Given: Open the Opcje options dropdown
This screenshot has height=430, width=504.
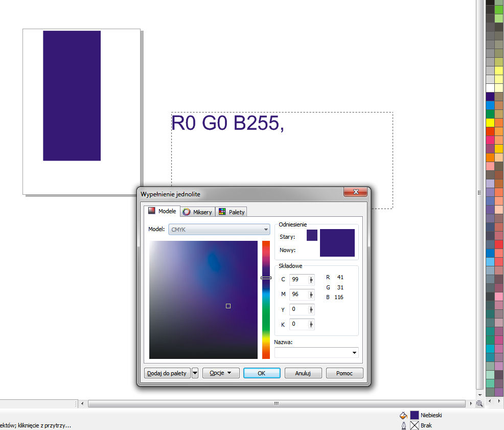Looking at the screenshot, I should (x=220, y=373).
